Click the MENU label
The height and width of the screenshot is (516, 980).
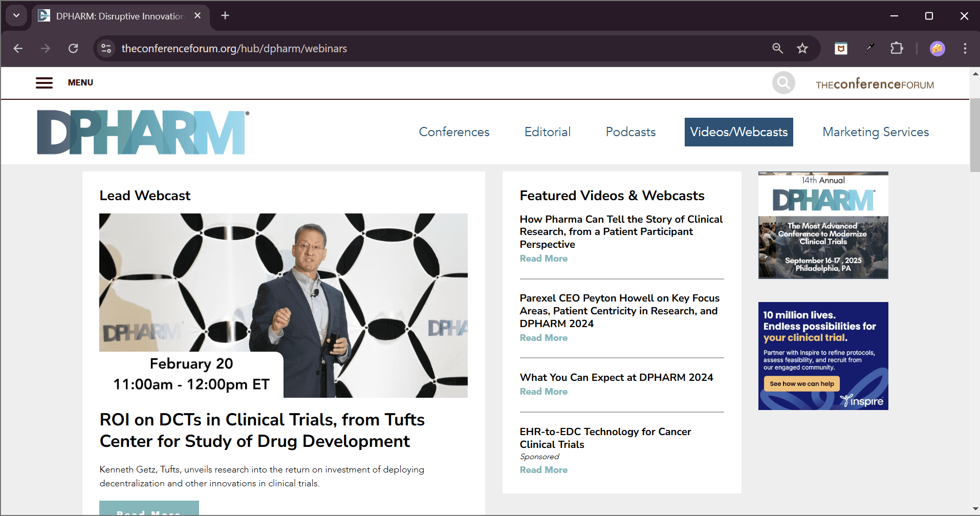tap(80, 82)
